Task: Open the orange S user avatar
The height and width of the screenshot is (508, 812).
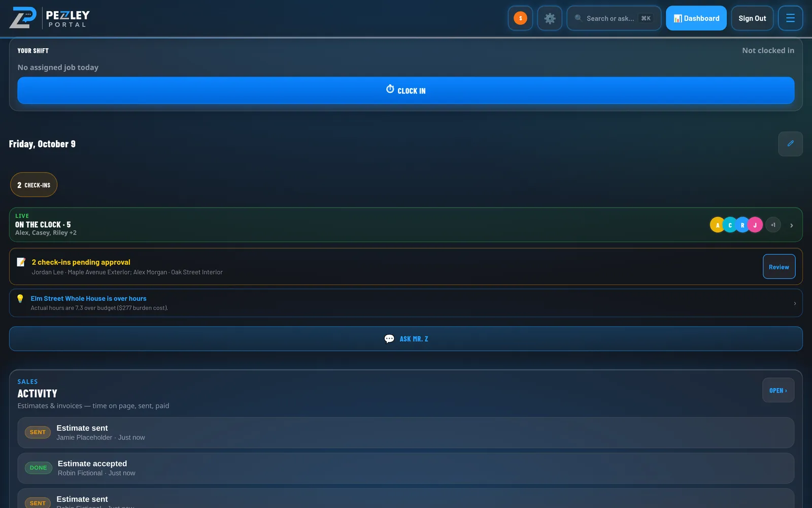Action: pyautogui.click(x=520, y=18)
